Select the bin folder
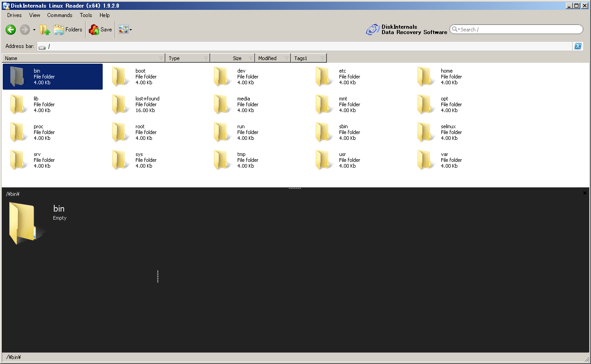Image resolution: width=591 pixels, height=364 pixels. pyautogui.click(x=52, y=77)
